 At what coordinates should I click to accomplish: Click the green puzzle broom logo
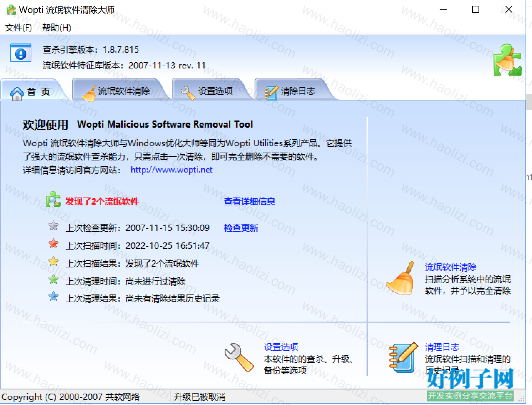(508, 60)
